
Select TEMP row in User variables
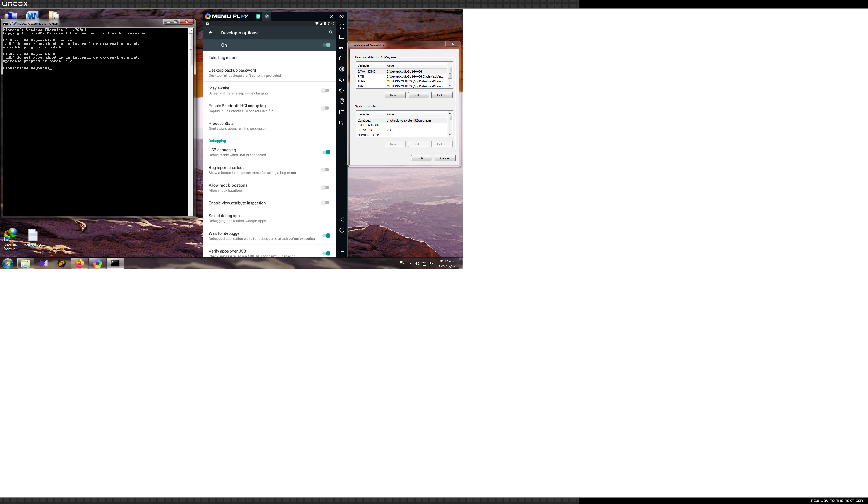point(402,81)
